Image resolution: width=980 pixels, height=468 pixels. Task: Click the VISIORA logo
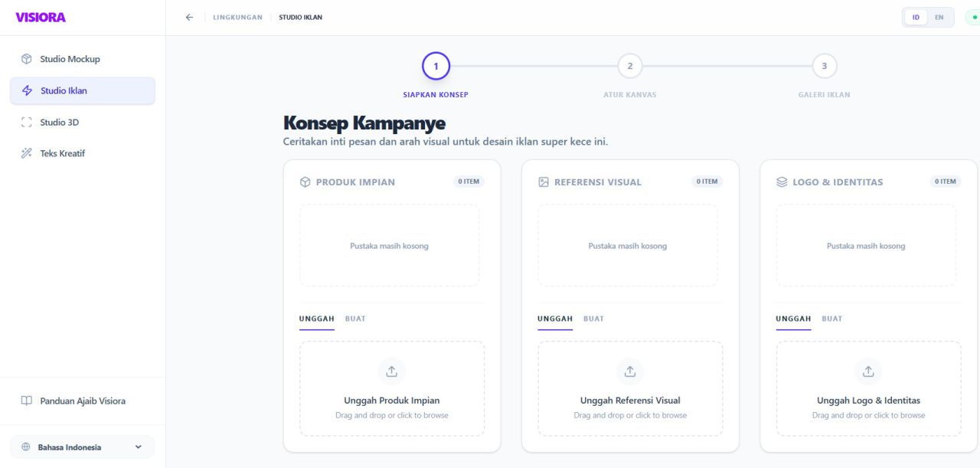[x=41, y=17]
